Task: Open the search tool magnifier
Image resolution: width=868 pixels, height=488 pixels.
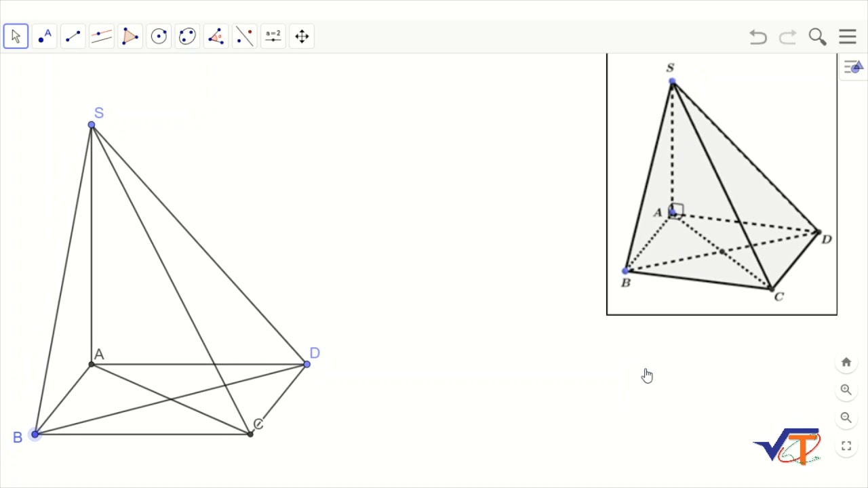Action: [x=817, y=37]
